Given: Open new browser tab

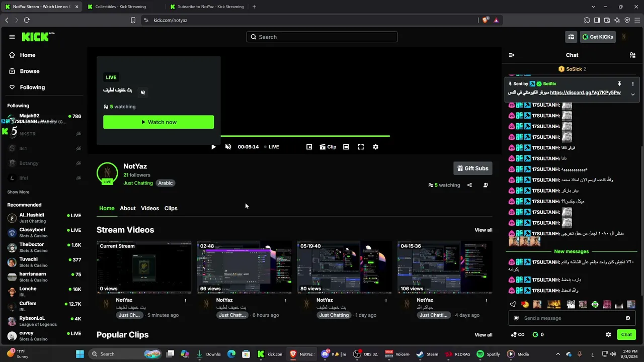Looking at the screenshot, I should [254, 7].
